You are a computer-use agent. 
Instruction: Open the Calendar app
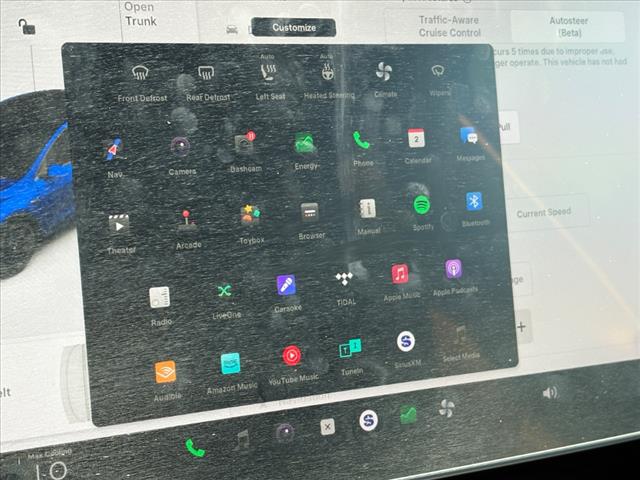pyautogui.click(x=417, y=146)
